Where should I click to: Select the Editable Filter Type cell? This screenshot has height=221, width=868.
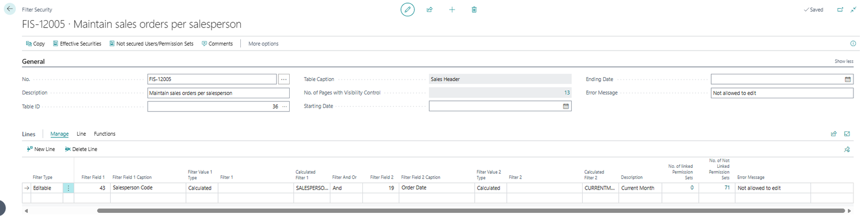(x=47, y=188)
